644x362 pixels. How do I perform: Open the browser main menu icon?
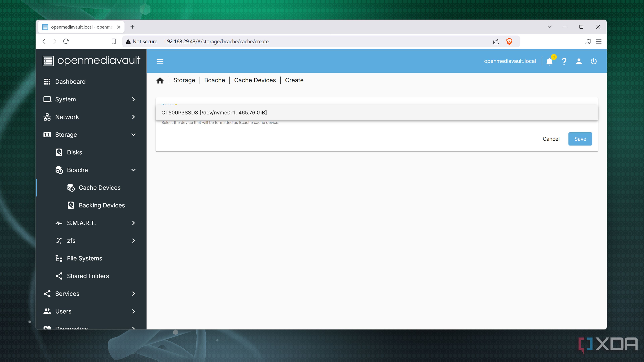[599, 41]
